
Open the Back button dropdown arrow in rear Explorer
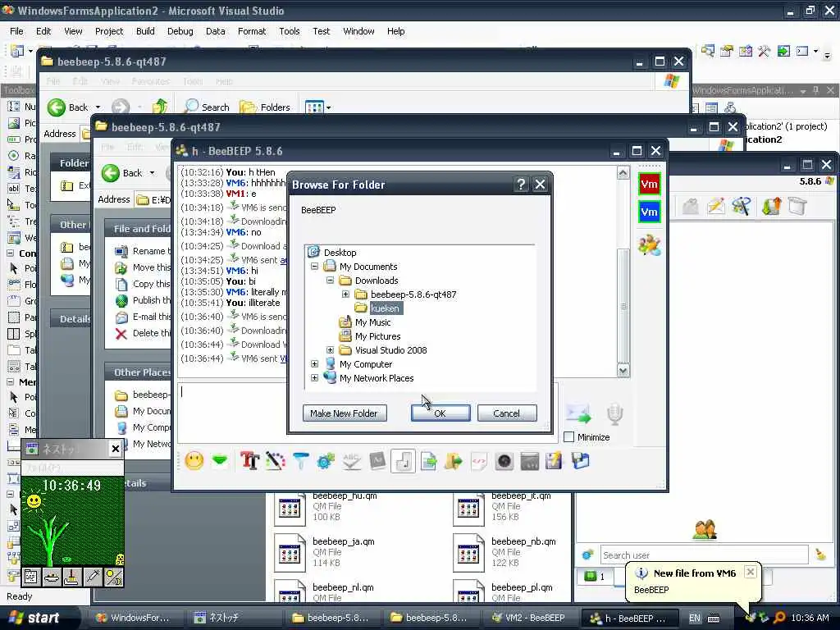(98, 107)
